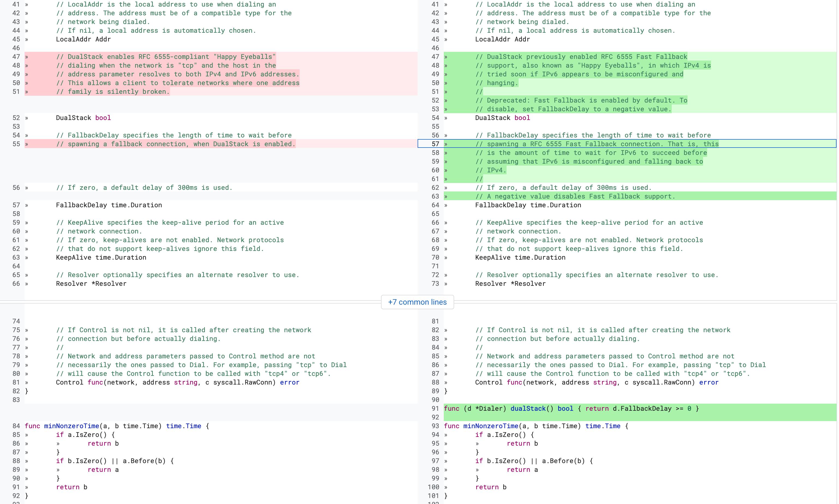Select the green dualStack() function line
The image size is (839, 504).
coord(571,409)
